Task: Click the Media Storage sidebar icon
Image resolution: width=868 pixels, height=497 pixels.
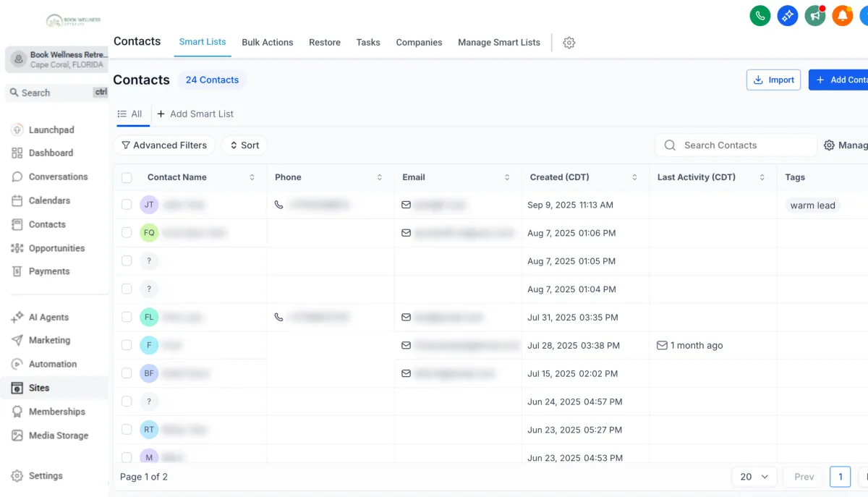Action: (x=17, y=436)
